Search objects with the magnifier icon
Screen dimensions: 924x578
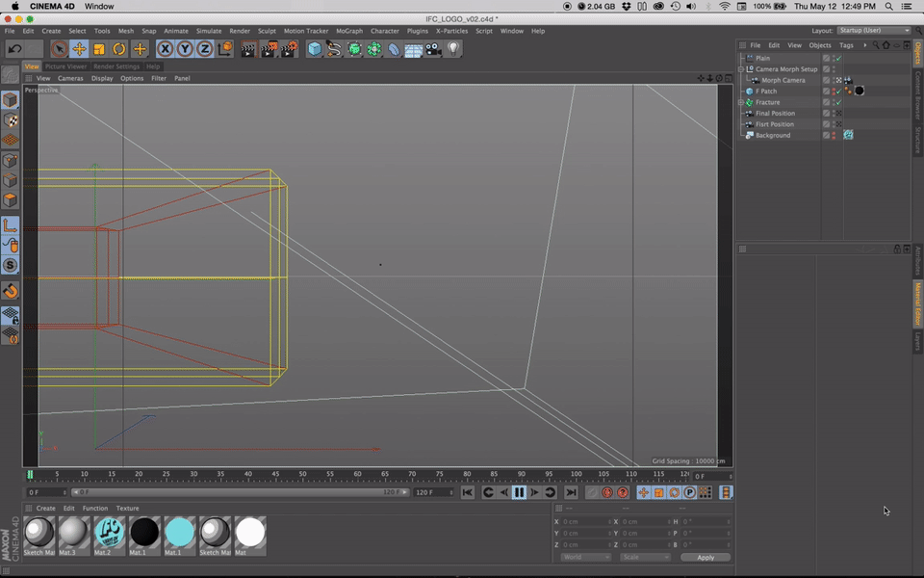point(876,45)
